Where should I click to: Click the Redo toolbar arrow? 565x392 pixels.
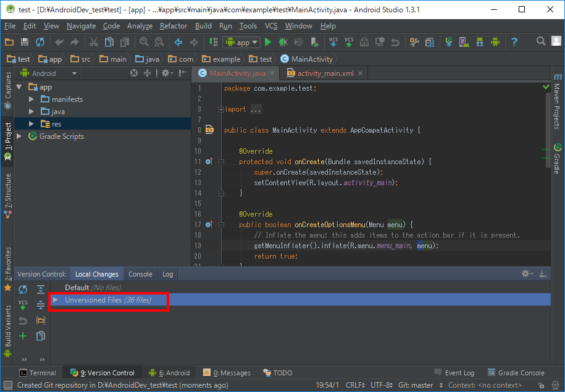tap(75, 42)
